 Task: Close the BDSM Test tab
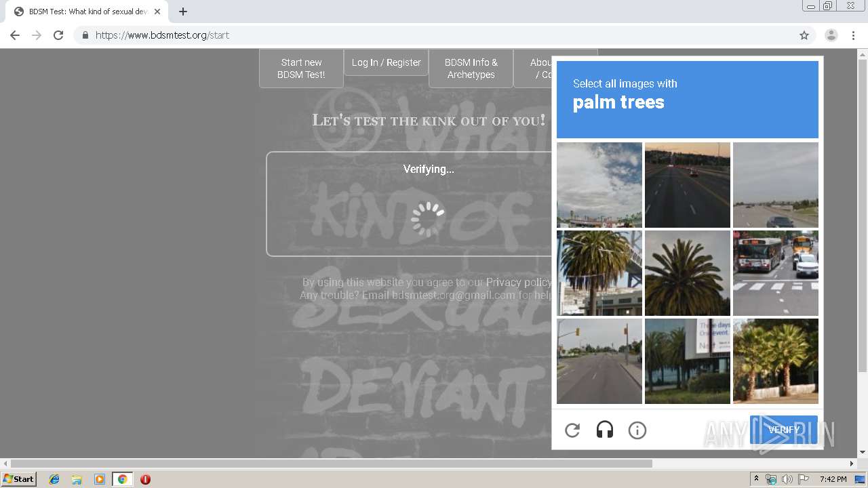[x=157, y=12]
